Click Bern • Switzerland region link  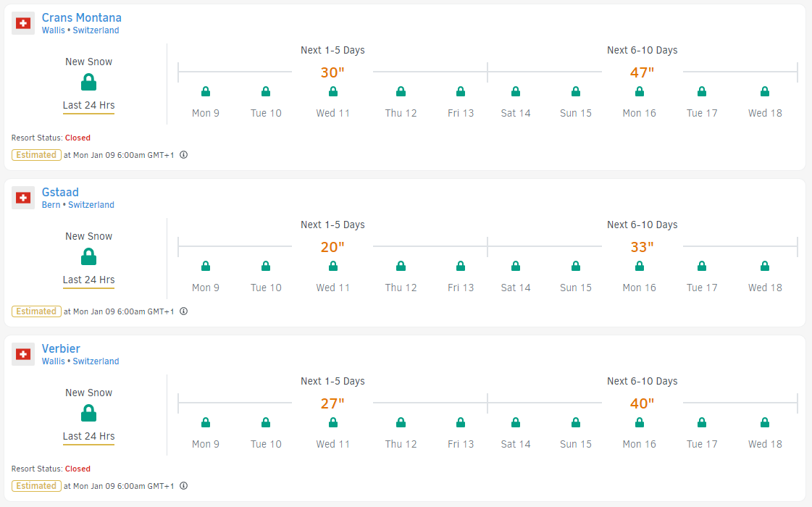[78, 205]
